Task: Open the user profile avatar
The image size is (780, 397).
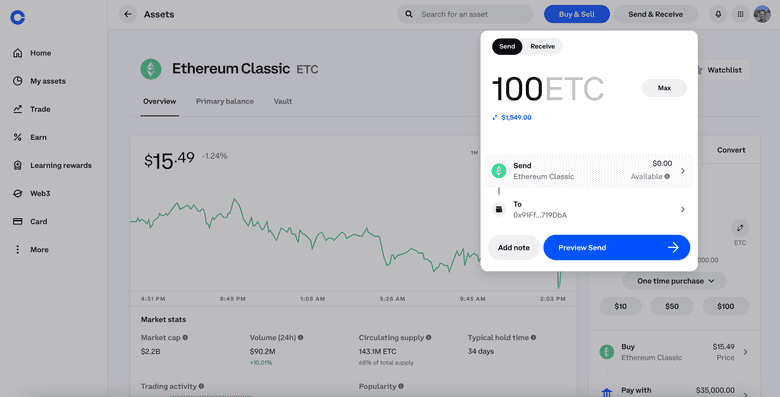Action: (762, 14)
